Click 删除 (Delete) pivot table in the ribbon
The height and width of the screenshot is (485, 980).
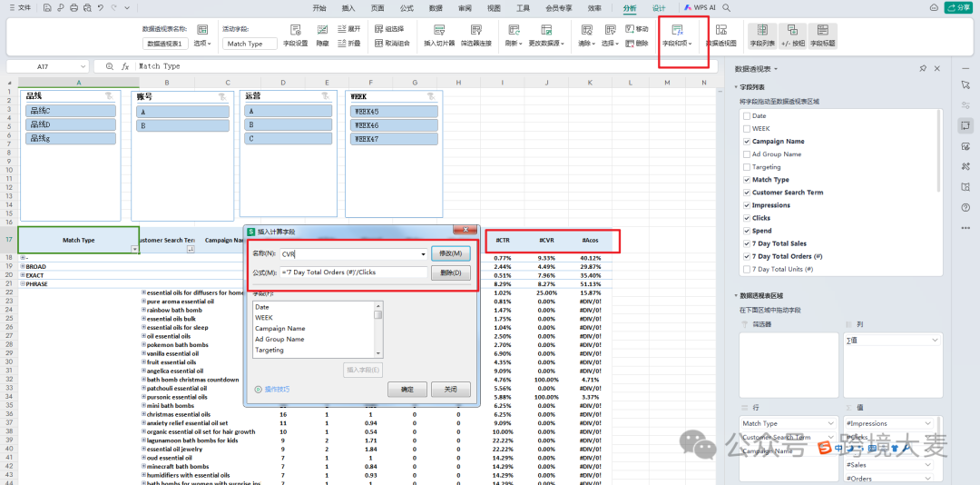[x=637, y=44]
